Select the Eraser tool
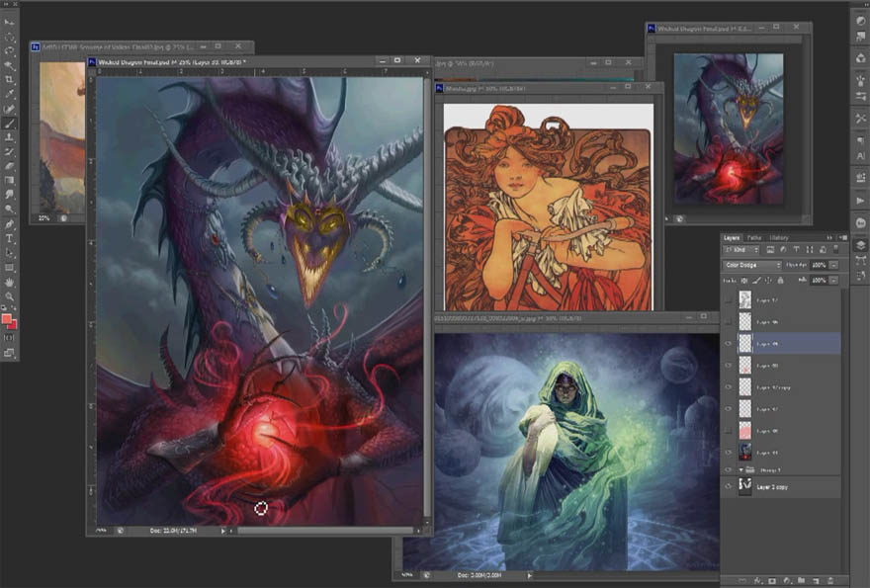The height and width of the screenshot is (588, 870). [10, 166]
